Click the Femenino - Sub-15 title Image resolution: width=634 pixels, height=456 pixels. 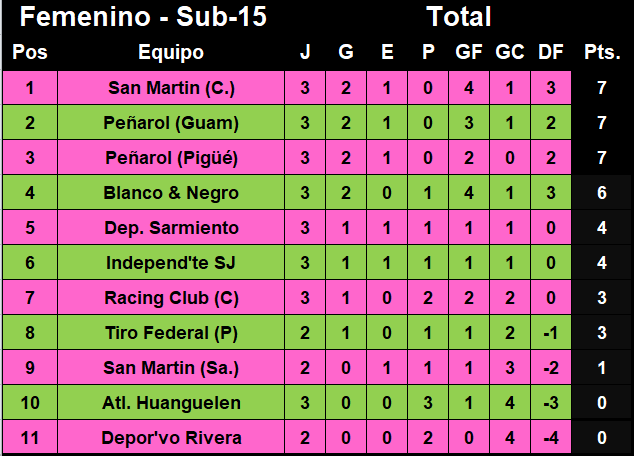point(143,17)
